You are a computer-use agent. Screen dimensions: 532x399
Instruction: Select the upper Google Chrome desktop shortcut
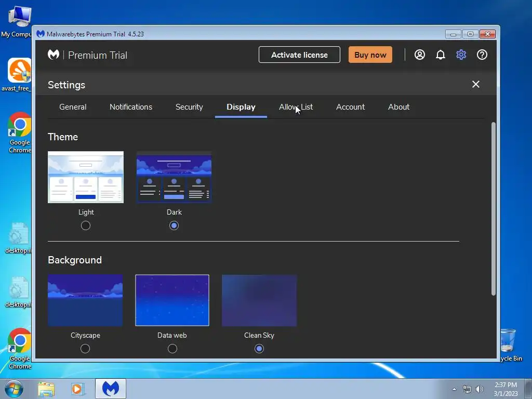pyautogui.click(x=20, y=132)
